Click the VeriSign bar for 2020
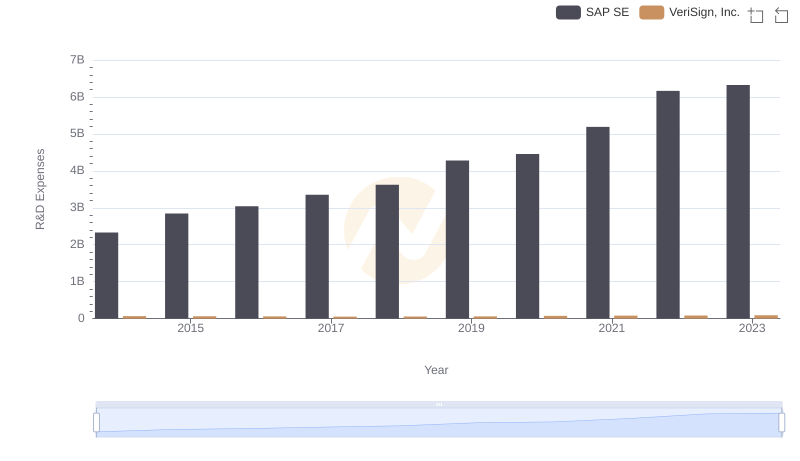 coord(556,317)
